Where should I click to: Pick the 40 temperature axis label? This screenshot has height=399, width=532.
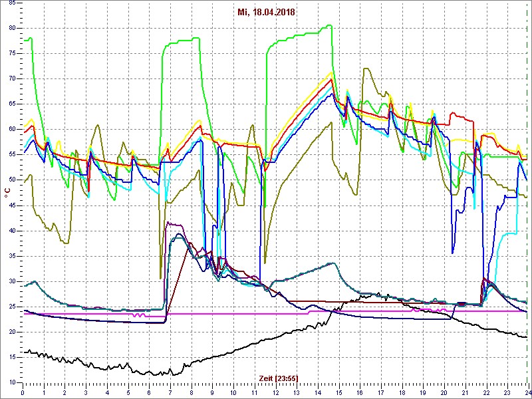click(11, 231)
